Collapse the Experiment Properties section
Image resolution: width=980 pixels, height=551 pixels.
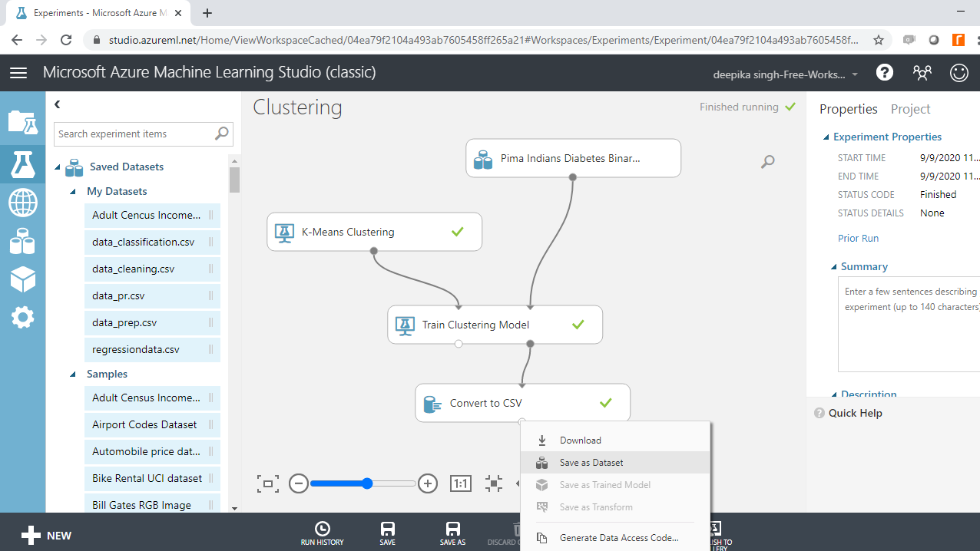coord(826,137)
